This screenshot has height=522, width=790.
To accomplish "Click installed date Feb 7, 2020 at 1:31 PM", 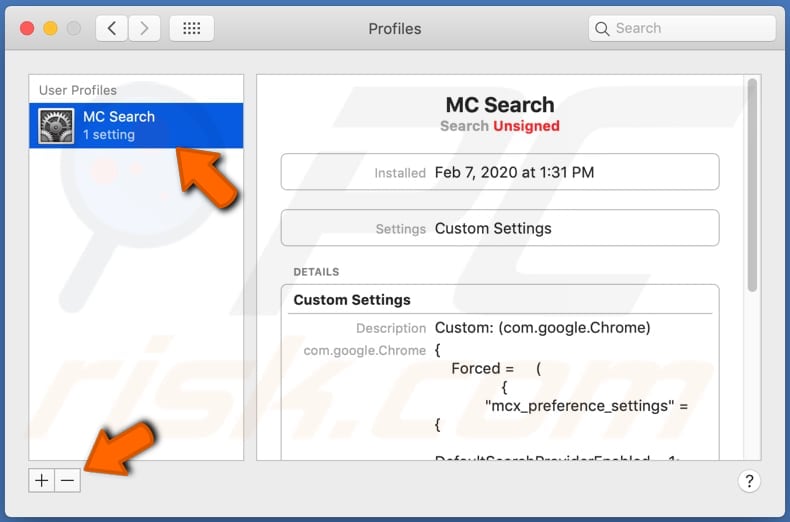I will 514,172.
